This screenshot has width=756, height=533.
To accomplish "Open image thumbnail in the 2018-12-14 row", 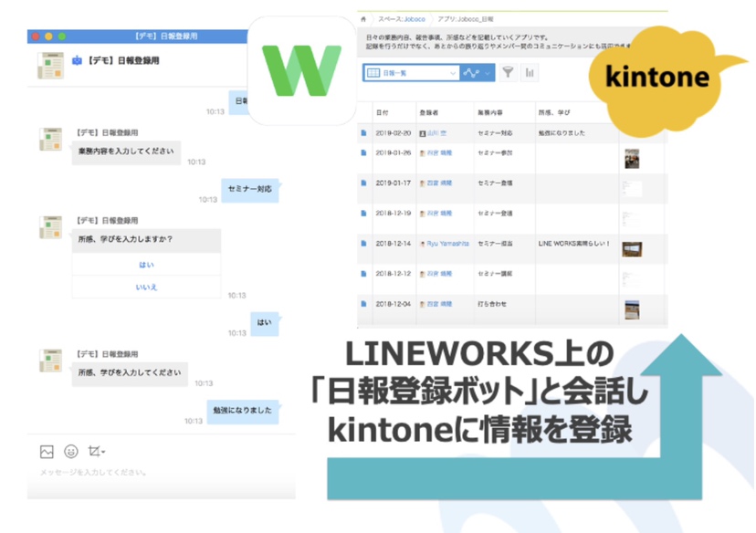I will click(632, 249).
